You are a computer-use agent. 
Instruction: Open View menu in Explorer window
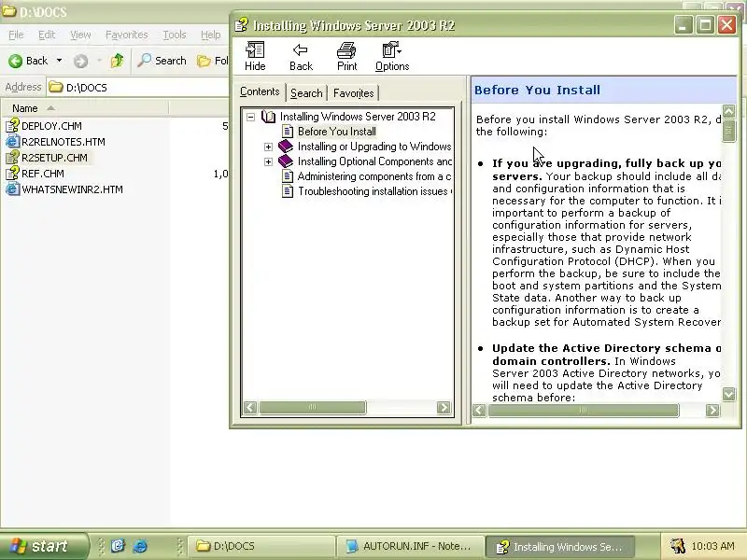[x=80, y=35]
